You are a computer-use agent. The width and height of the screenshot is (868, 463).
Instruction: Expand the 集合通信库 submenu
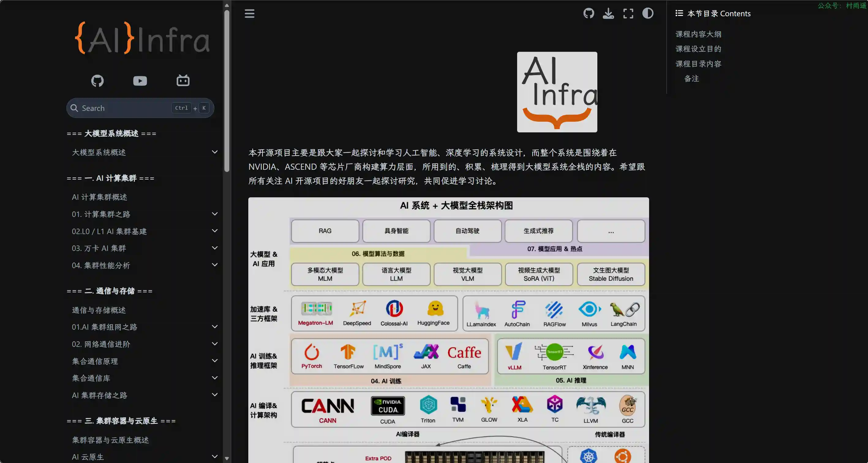215,378
